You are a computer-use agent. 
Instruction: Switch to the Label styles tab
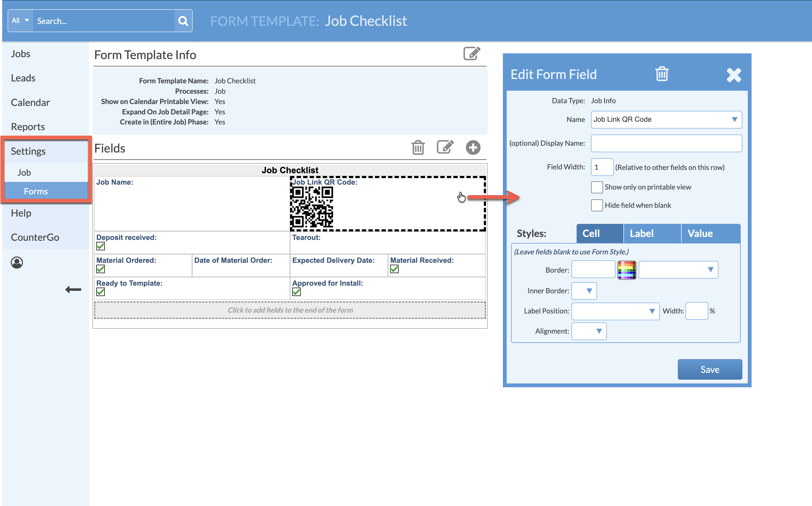[652, 234]
